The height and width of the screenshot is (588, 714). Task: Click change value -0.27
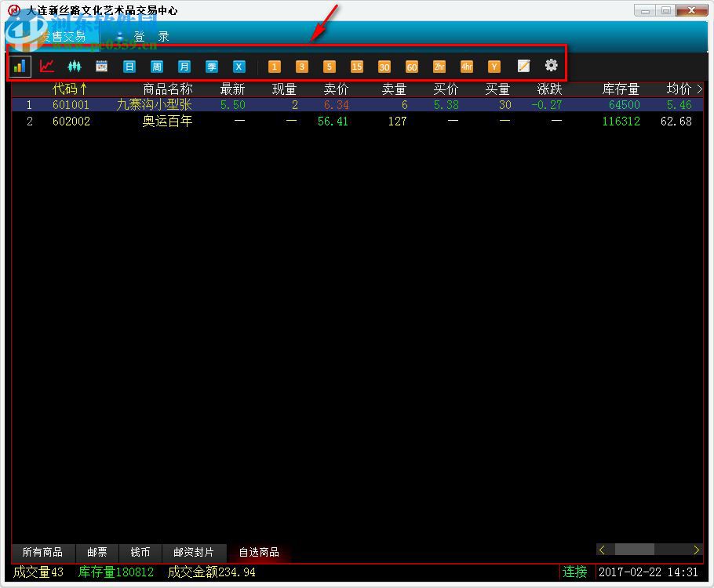546,105
